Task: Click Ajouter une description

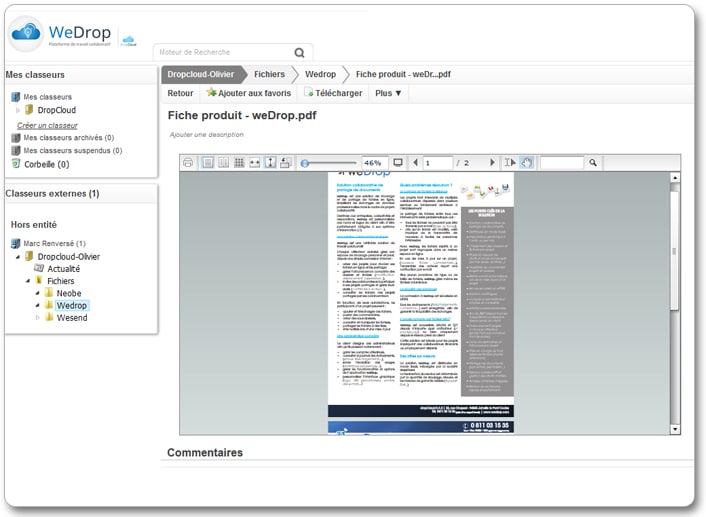Action: (207, 135)
